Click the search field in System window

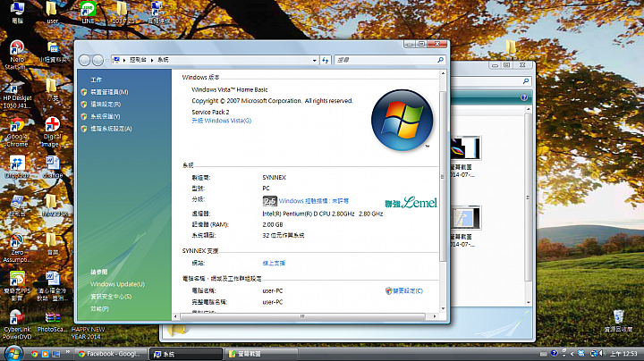386,60
